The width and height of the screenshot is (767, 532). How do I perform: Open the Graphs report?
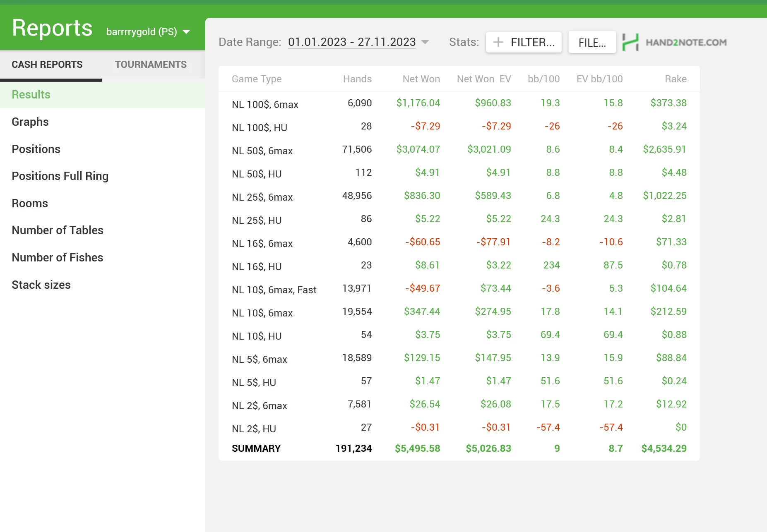pyautogui.click(x=103, y=122)
